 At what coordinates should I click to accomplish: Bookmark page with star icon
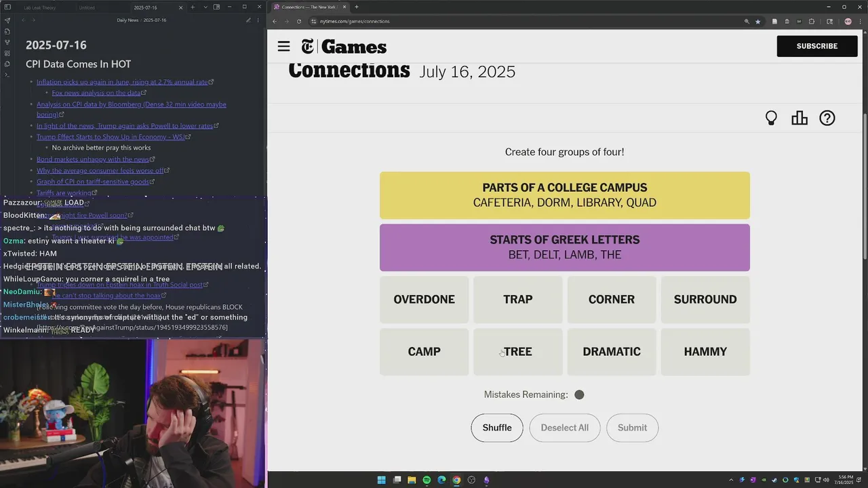coord(758,21)
